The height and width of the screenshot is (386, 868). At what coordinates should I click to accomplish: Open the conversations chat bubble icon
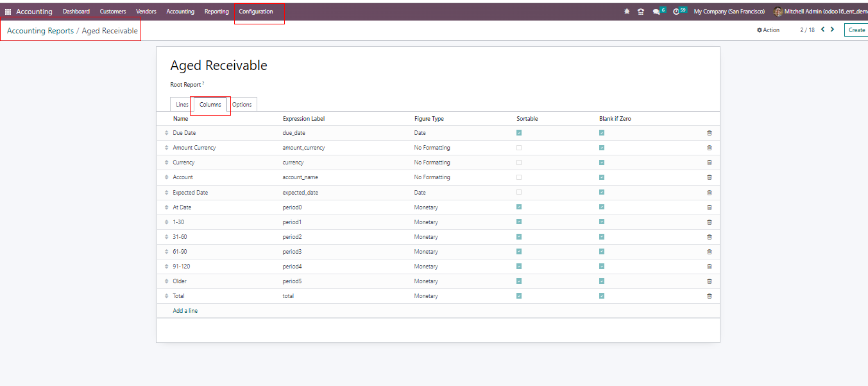pyautogui.click(x=657, y=12)
